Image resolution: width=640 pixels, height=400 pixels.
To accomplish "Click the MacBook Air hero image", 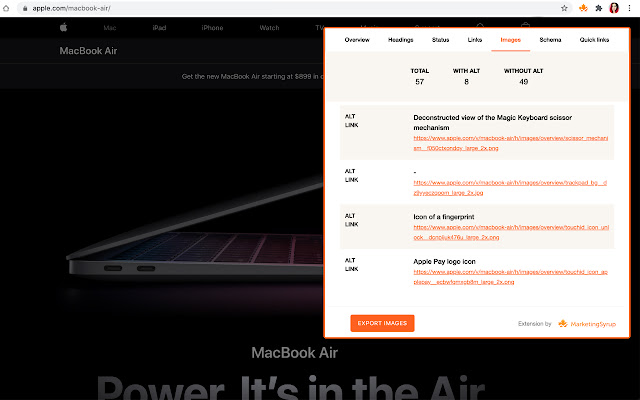I will [195, 229].
